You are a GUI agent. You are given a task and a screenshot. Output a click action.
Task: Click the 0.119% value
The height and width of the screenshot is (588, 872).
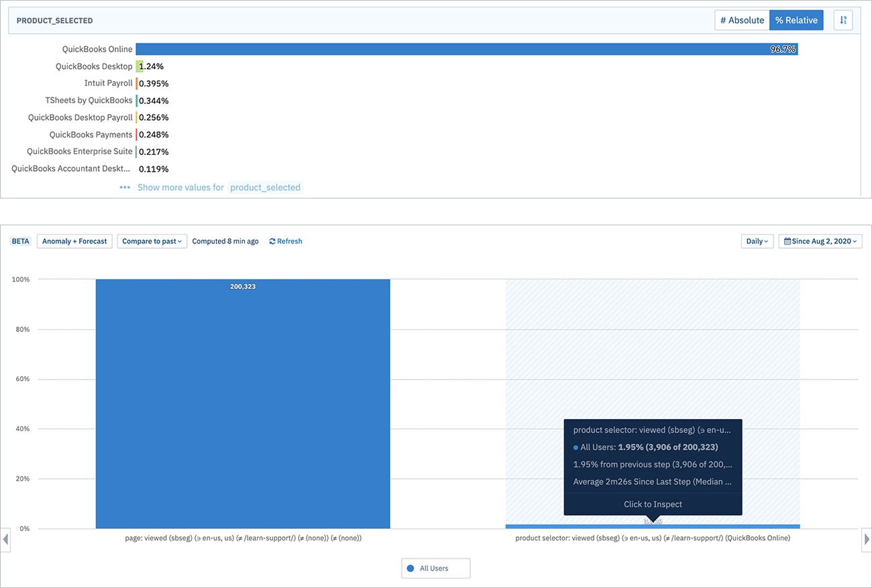154,169
